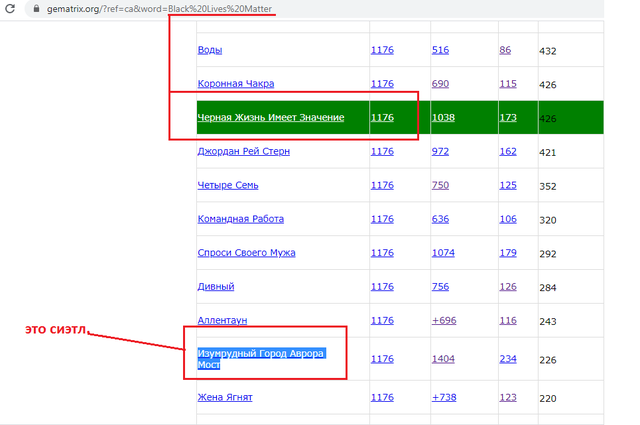This screenshot has height=425, width=640.
Task: Click 292 in the Спроси Своего Мужа row
Action: click(547, 254)
